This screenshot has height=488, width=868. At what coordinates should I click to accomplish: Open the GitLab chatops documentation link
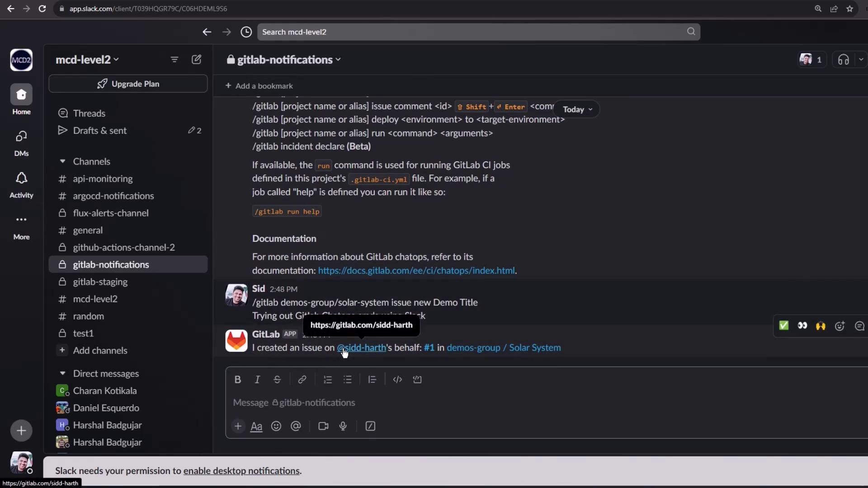point(416,271)
